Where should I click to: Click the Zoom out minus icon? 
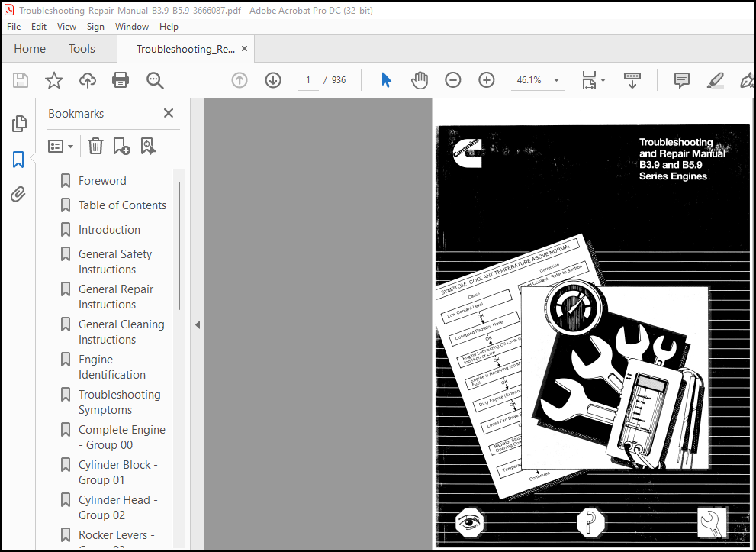(452, 80)
